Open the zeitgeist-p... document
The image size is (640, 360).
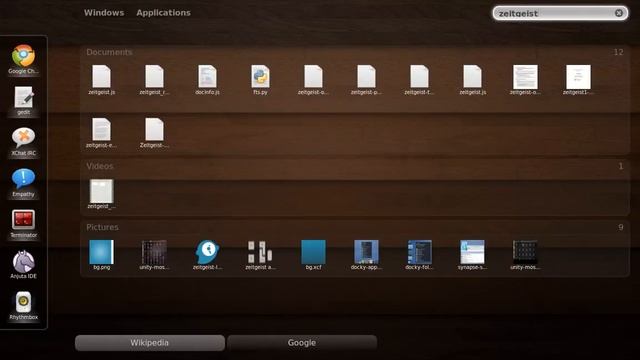[x=366, y=80]
